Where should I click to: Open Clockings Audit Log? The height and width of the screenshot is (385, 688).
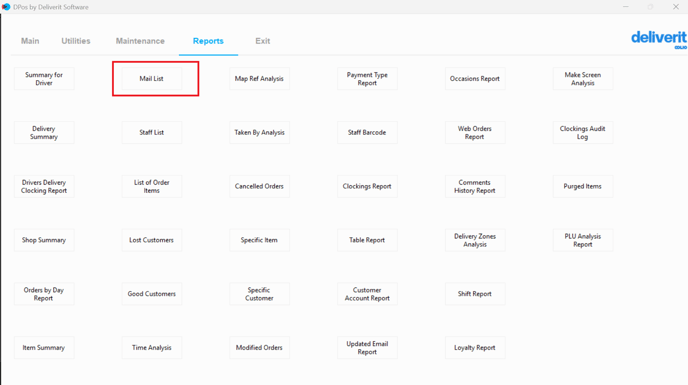click(x=583, y=133)
